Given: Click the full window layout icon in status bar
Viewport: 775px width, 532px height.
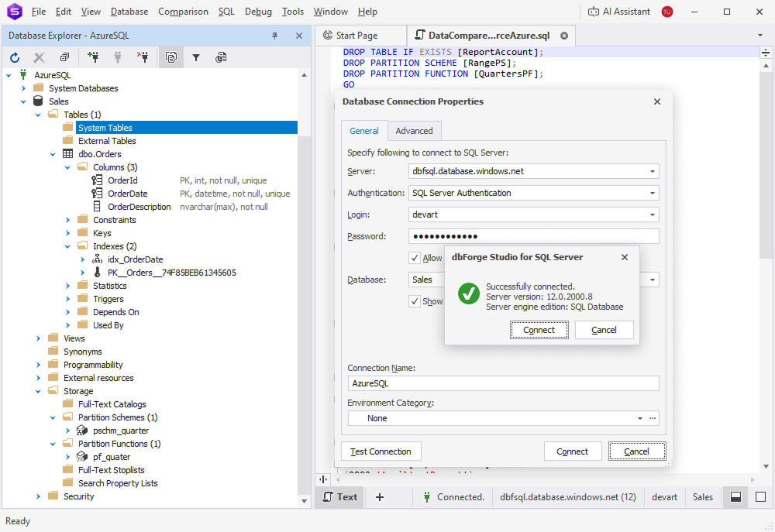Looking at the screenshot, I should [x=761, y=497].
